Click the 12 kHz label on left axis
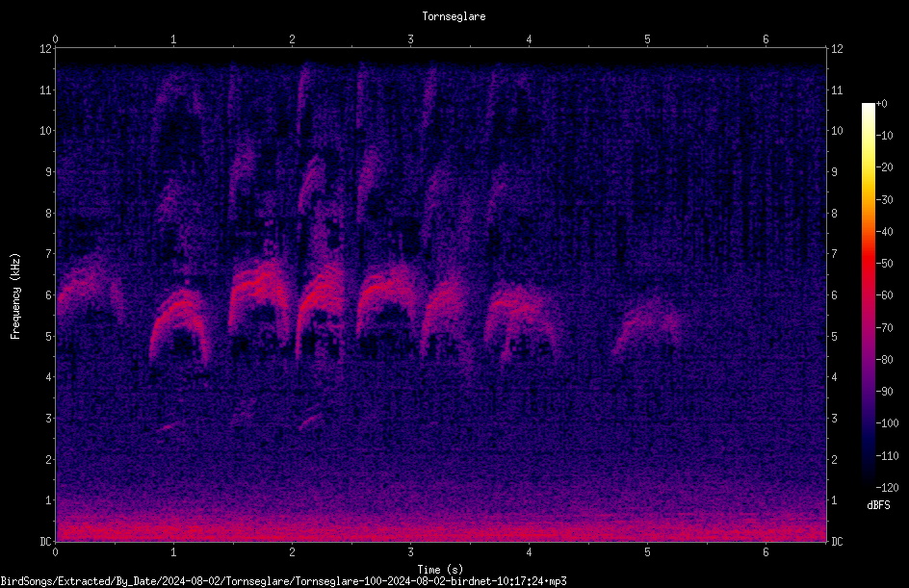The image size is (909, 588). 46,49
